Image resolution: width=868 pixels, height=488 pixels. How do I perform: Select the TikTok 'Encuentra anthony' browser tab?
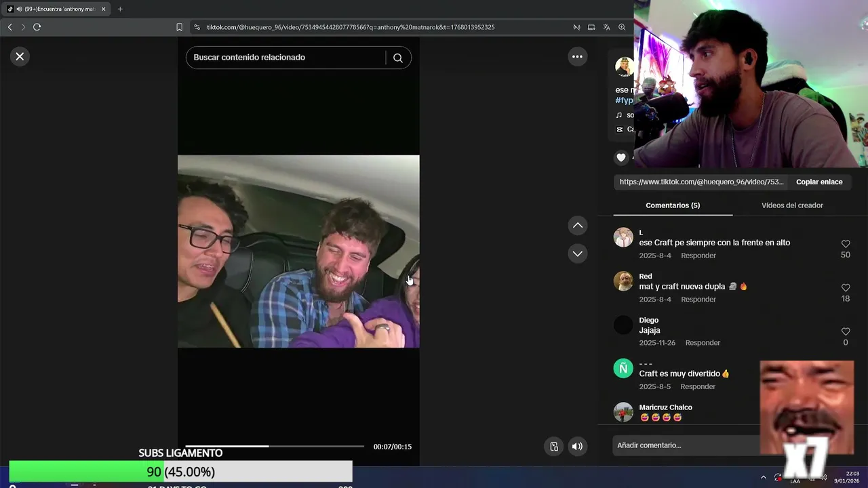click(x=56, y=9)
